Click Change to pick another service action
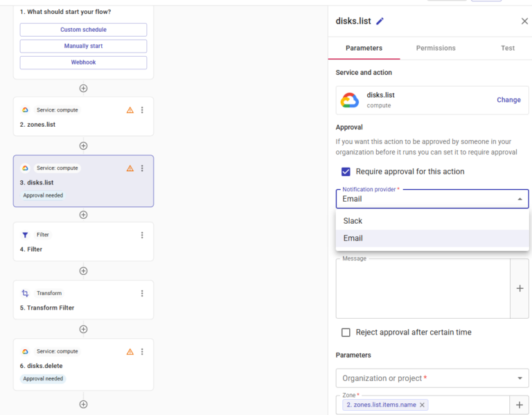Screen dimensions: 532x415 (508, 100)
